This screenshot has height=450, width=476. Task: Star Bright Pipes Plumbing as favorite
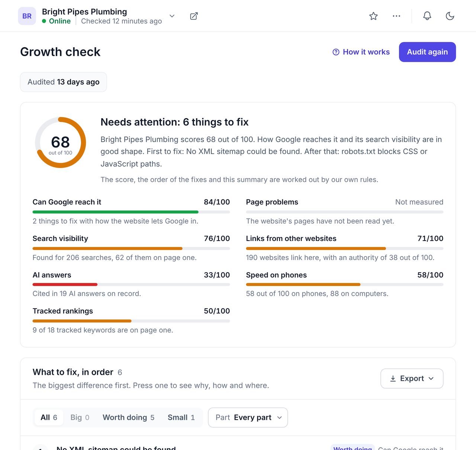tap(373, 16)
